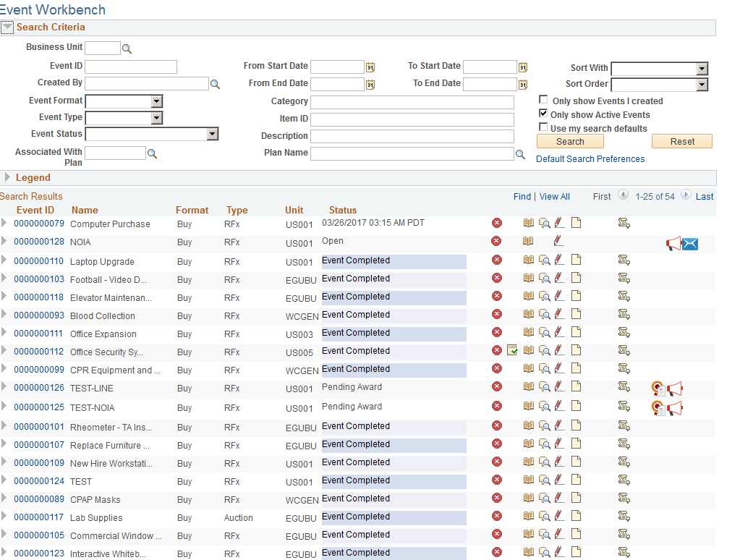Image resolution: width=753 pixels, height=560 pixels.
Task: Click the green check approval icon for Office Security
Action: coord(513,349)
